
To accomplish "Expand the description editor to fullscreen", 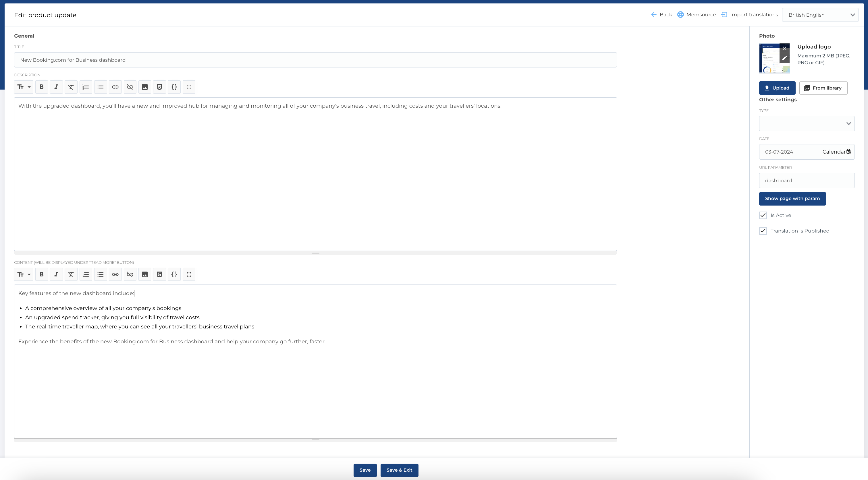I will pos(189,87).
